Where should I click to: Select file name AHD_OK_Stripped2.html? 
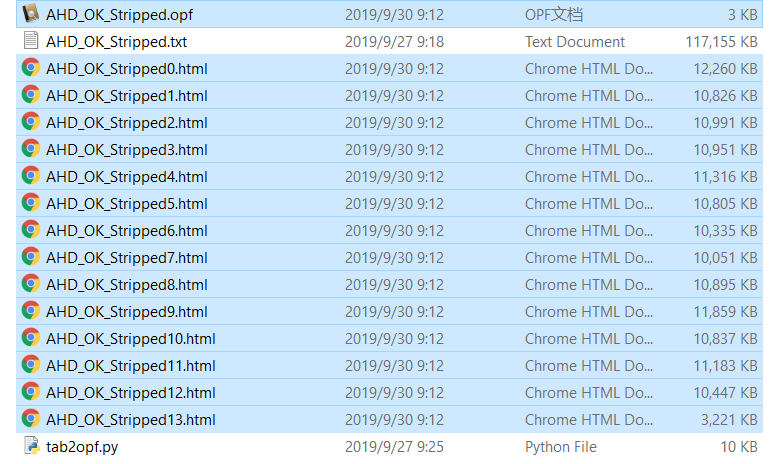pos(127,123)
